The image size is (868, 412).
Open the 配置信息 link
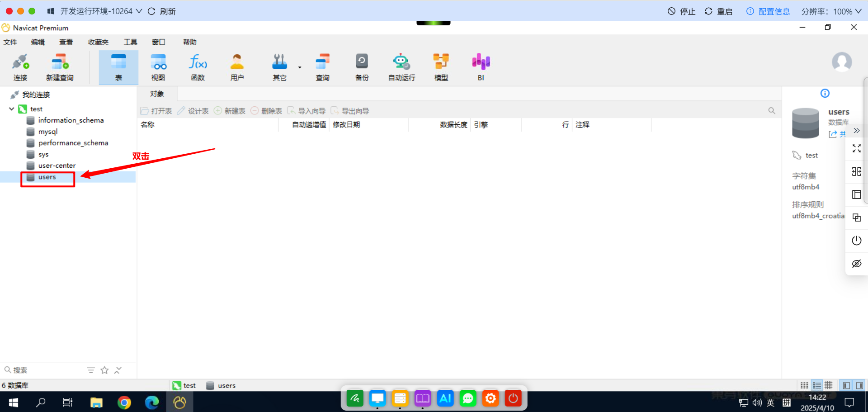[768, 11]
